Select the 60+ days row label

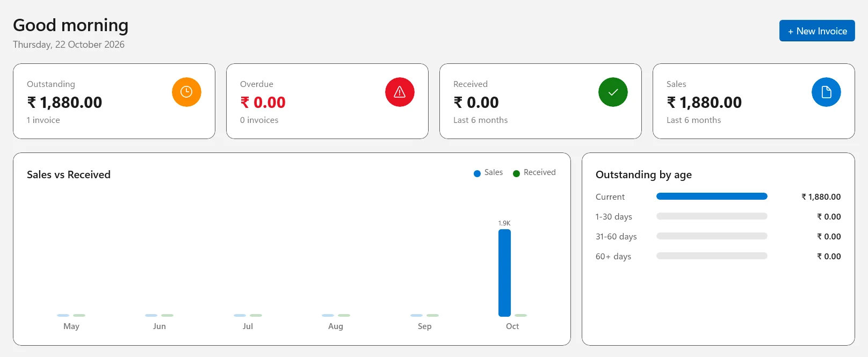coord(613,257)
